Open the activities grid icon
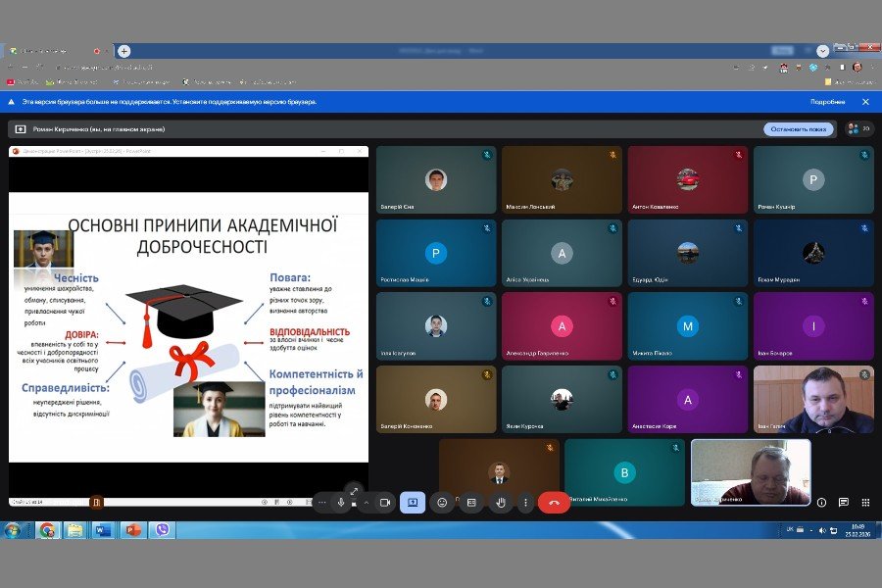Screen dimensions: 882x588 coord(864,503)
